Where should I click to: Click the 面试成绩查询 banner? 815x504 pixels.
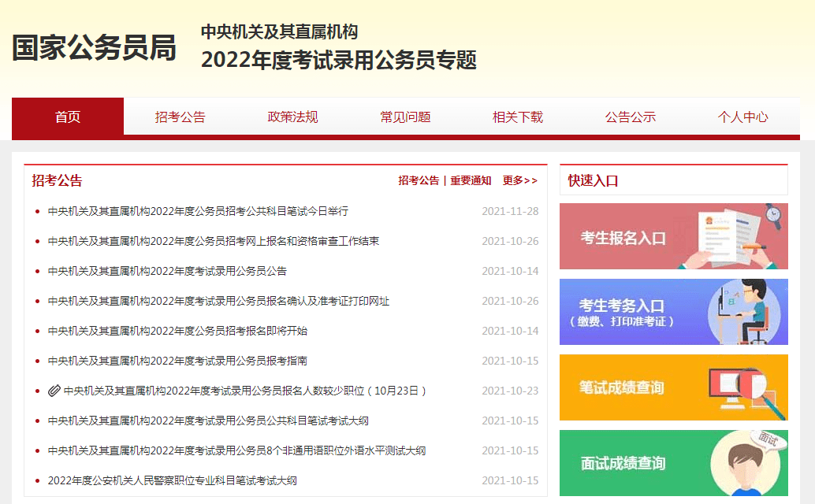(x=674, y=463)
